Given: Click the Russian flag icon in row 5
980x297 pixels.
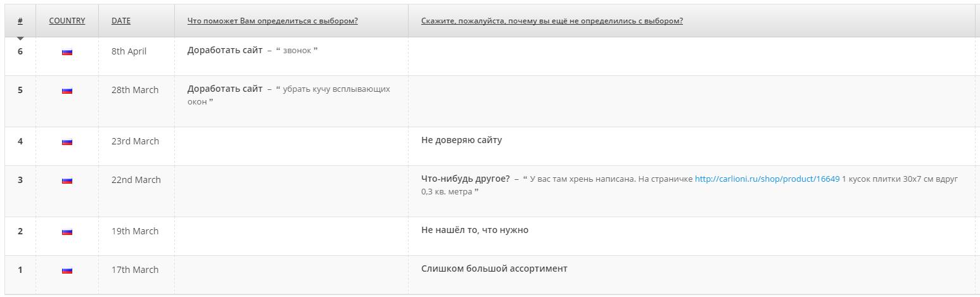Looking at the screenshot, I should [67, 91].
